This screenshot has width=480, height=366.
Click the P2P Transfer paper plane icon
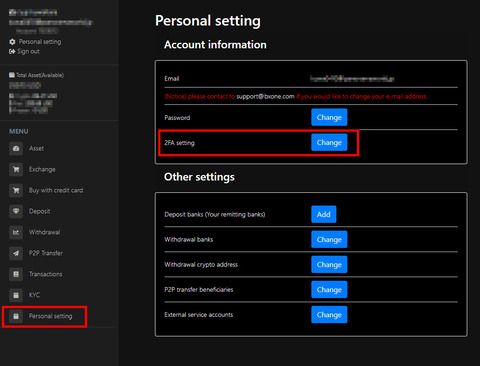pos(16,253)
